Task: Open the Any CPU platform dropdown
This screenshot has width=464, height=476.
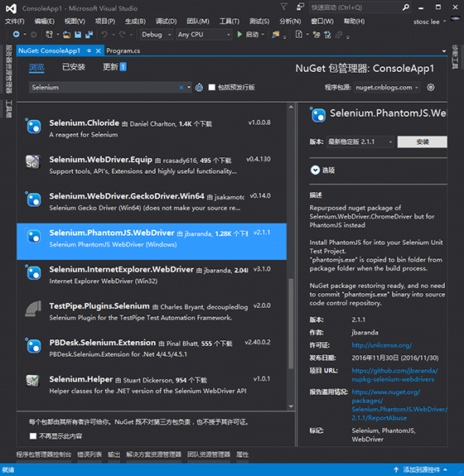Action: [x=204, y=35]
